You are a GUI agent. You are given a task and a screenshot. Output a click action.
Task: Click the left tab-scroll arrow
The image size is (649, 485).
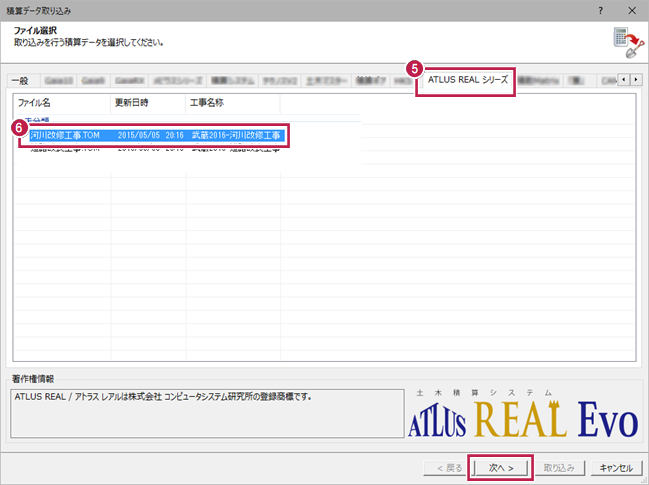click(623, 79)
